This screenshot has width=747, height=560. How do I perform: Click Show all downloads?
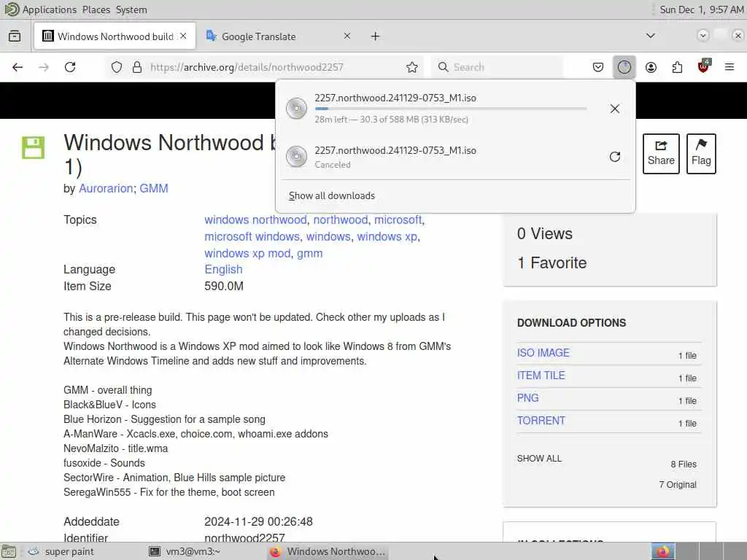pyautogui.click(x=332, y=195)
